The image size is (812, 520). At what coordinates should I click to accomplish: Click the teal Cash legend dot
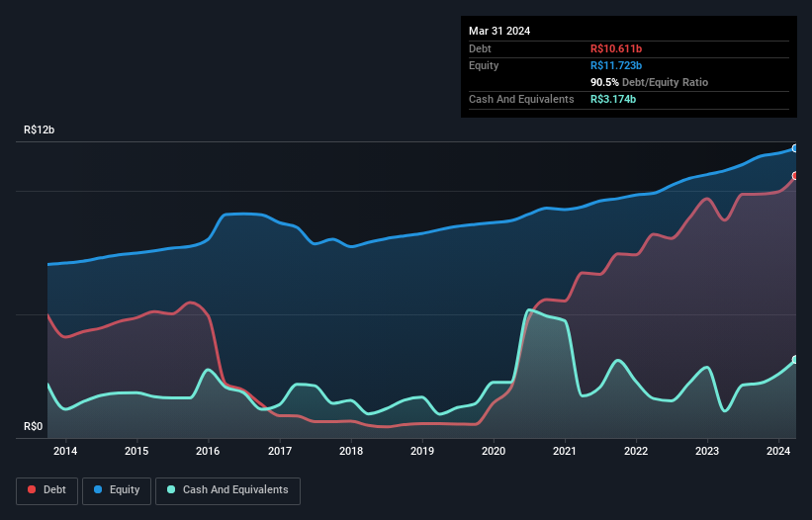tap(171, 489)
